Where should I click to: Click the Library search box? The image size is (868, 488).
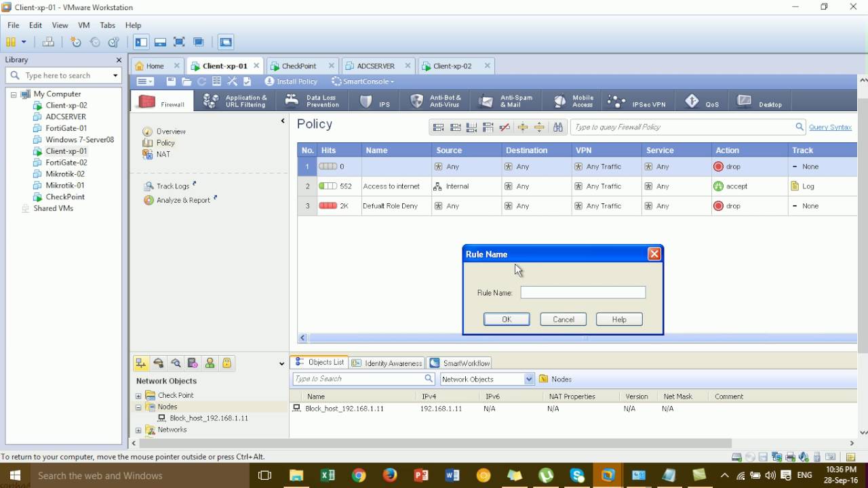click(64, 75)
